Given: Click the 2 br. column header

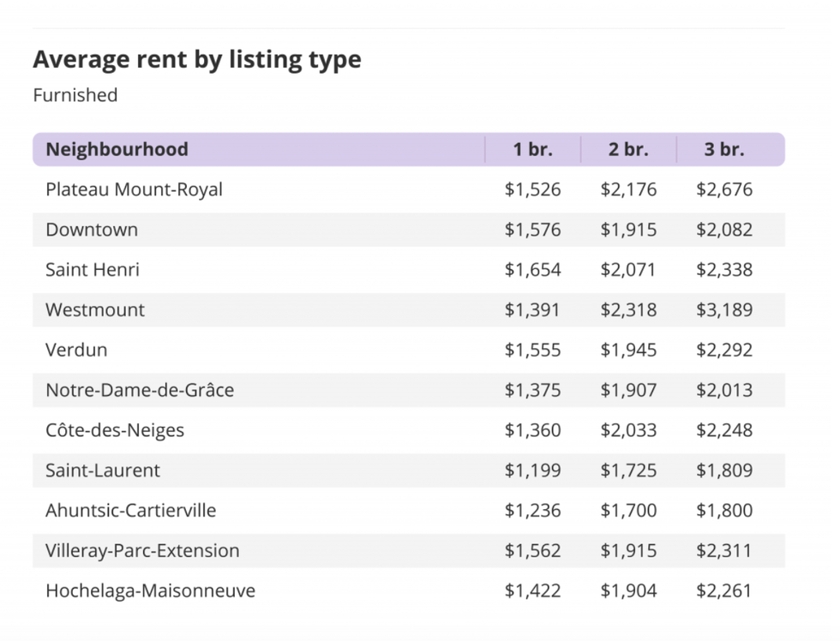Looking at the screenshot, I should [x=628, y=149].
